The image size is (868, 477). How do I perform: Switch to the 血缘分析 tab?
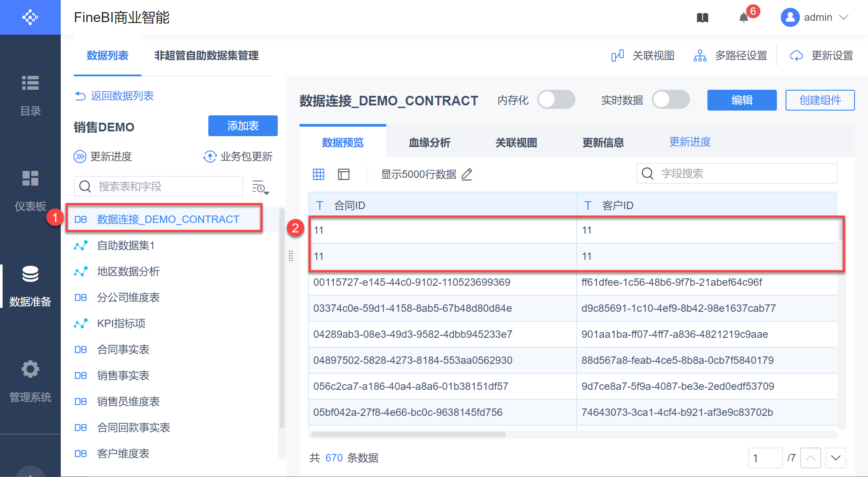(x=429, y=142)
